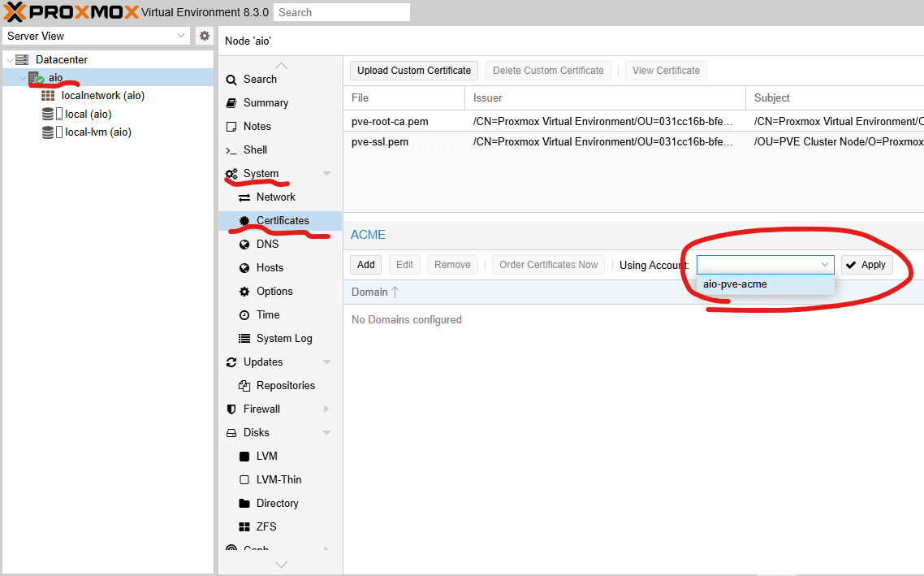Viewport: 924px width, 576px height.
Task: Click the Network arrows icon
Action: coord(244,197)
